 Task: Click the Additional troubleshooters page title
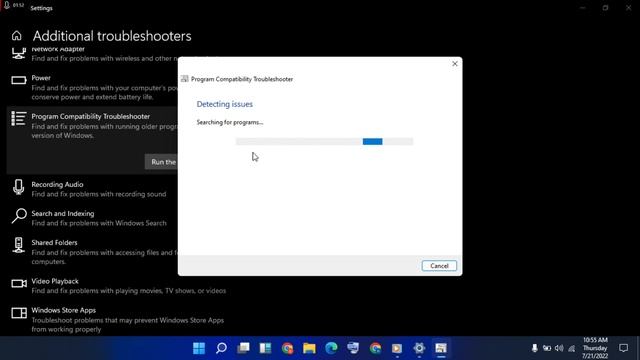click(x=112, y=36)
